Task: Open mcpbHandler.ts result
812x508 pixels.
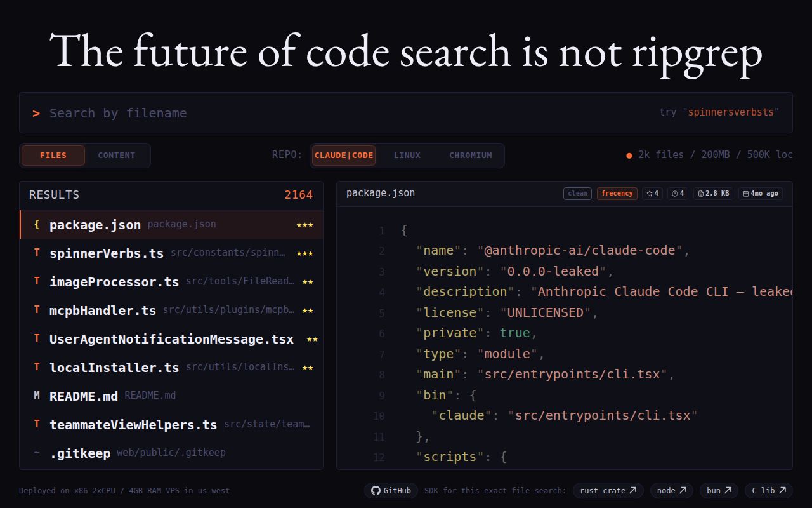Action: [171, 310]
